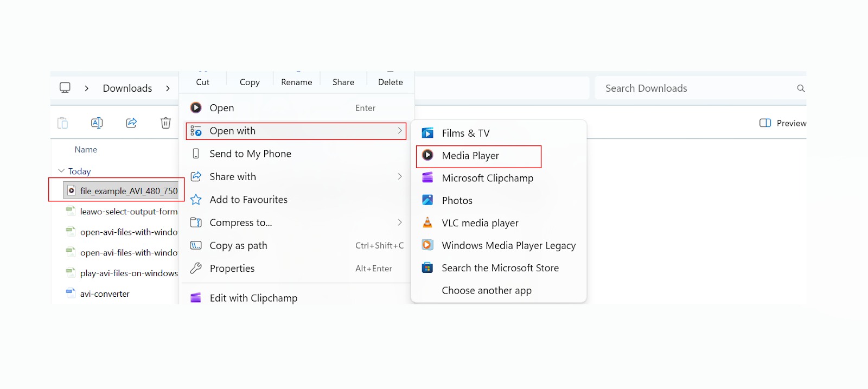Click the Microsoft Store icon in submenu

(427, 267)
